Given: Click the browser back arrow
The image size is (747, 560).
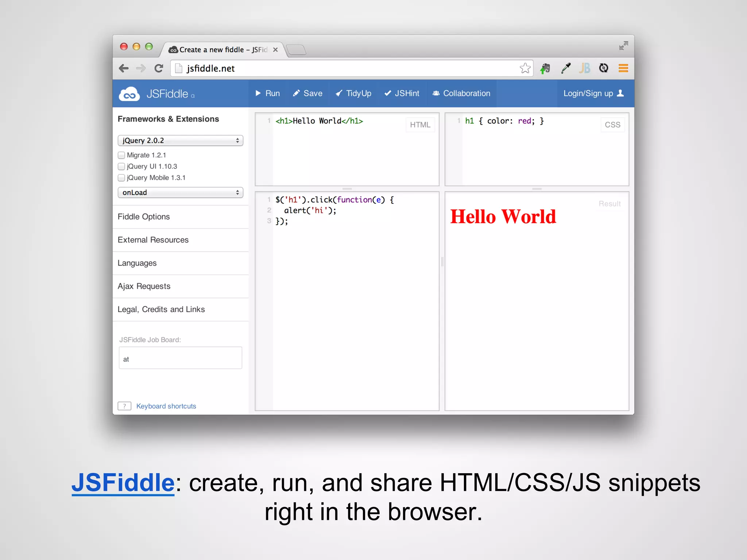Looking at the screenshot, I should coord(124,68).
